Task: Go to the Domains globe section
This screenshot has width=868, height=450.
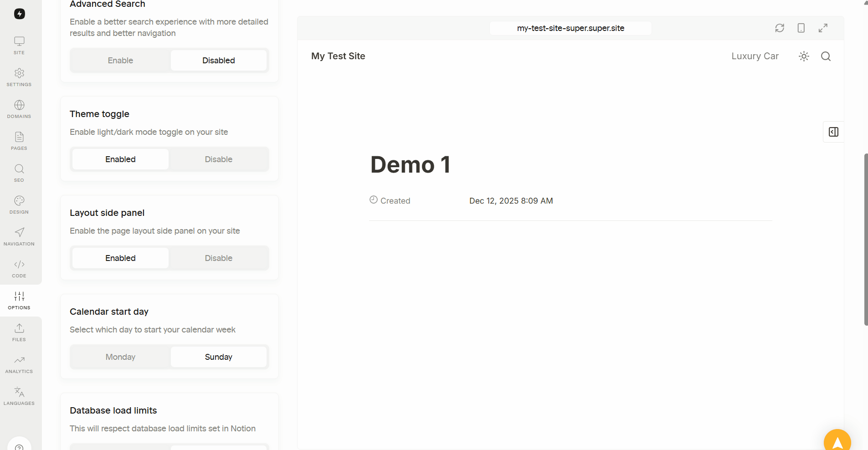Action: pyautogui.click(x=19, y=109)
